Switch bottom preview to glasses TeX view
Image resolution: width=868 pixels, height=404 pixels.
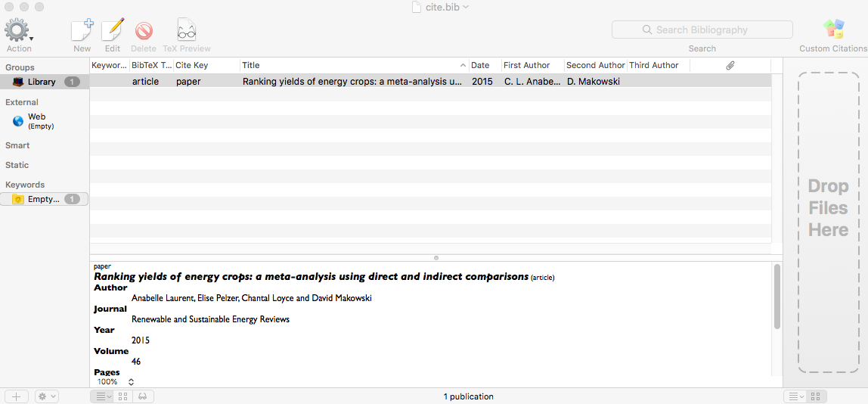[142, 396]
